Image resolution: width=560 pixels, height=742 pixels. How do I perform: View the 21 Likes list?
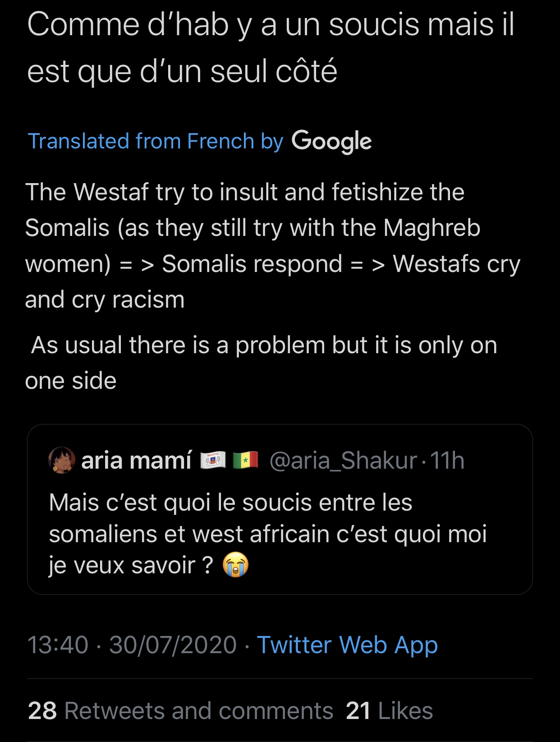[389, 711]
